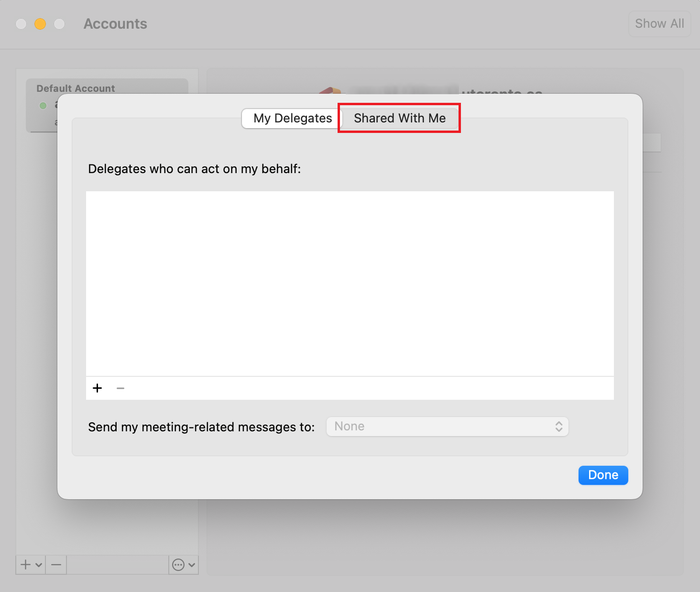Click the add account plus icon in sidebar
Screen dimensions: 700x592
click(26, 565)
